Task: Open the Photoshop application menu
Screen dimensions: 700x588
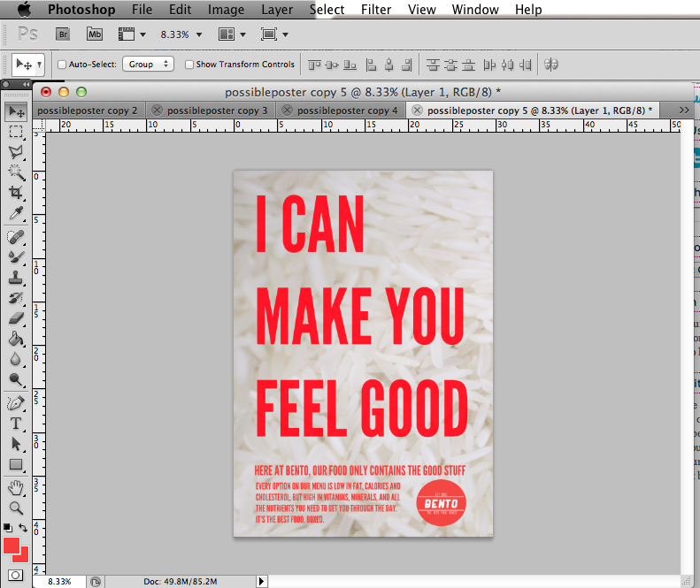Action: coord(81,10)
